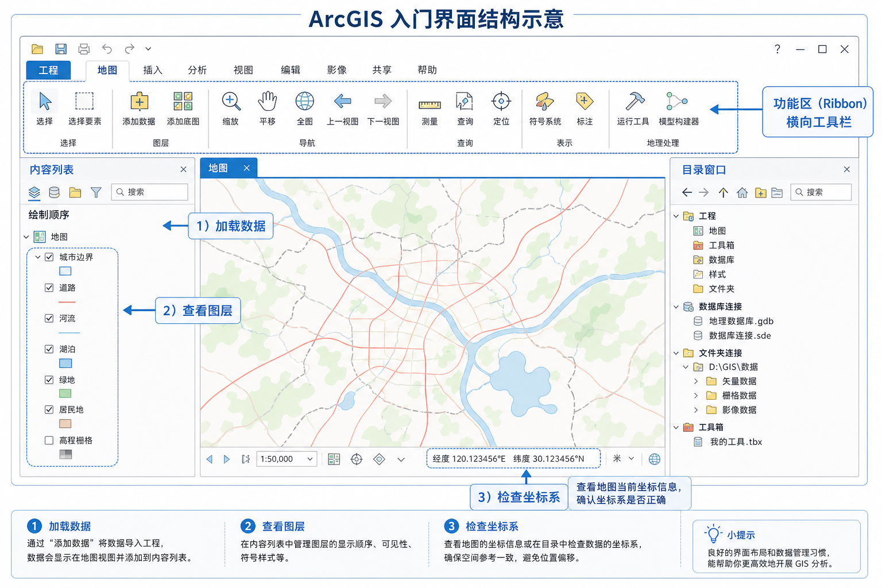The width and height of the screenshot is (882, 588).
Task: Click the crosshair icon in map status bar
Action: pos(357,459)
